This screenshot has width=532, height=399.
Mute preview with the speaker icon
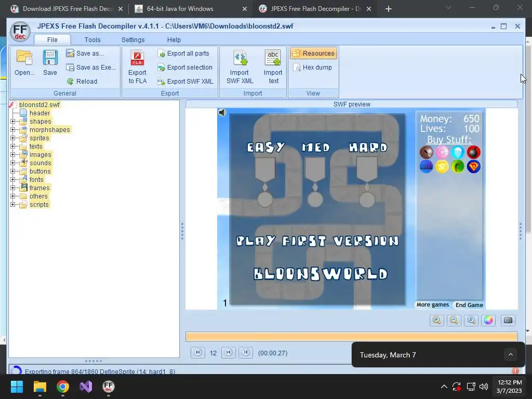tap(222, 112)
